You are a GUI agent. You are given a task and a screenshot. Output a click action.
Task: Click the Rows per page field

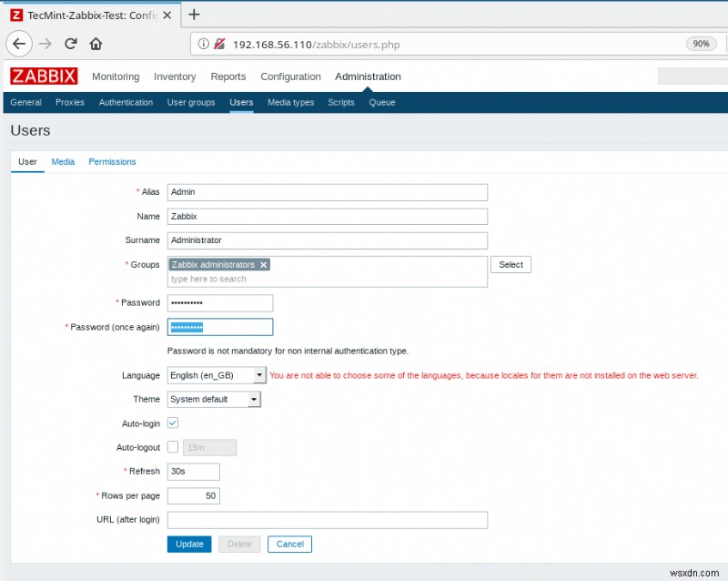pyautogui.click(x=194, y=495)
